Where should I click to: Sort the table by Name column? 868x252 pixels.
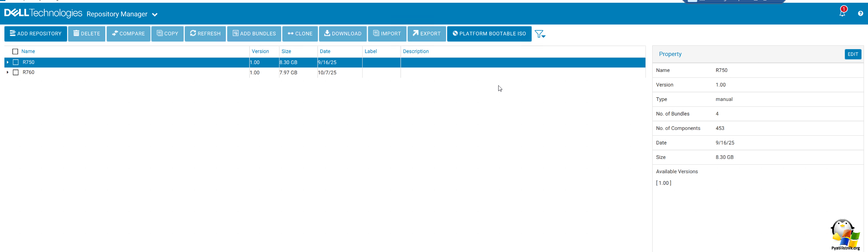tap(28, 51)
